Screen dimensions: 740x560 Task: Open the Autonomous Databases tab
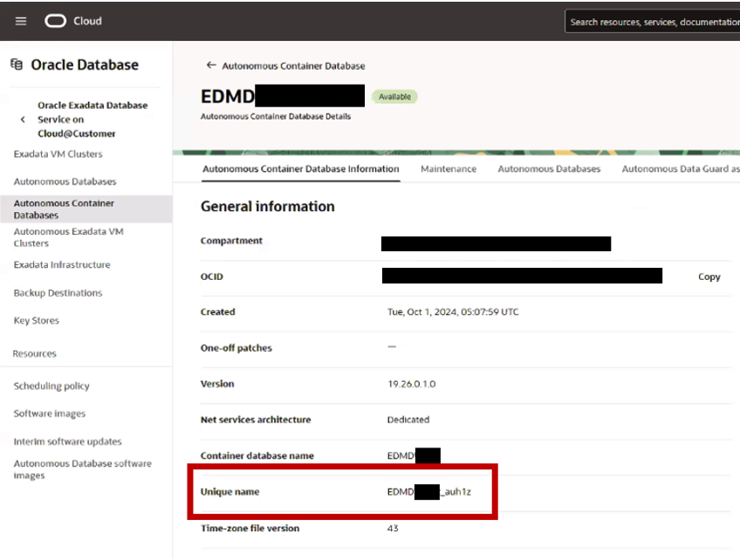point(549,168)
